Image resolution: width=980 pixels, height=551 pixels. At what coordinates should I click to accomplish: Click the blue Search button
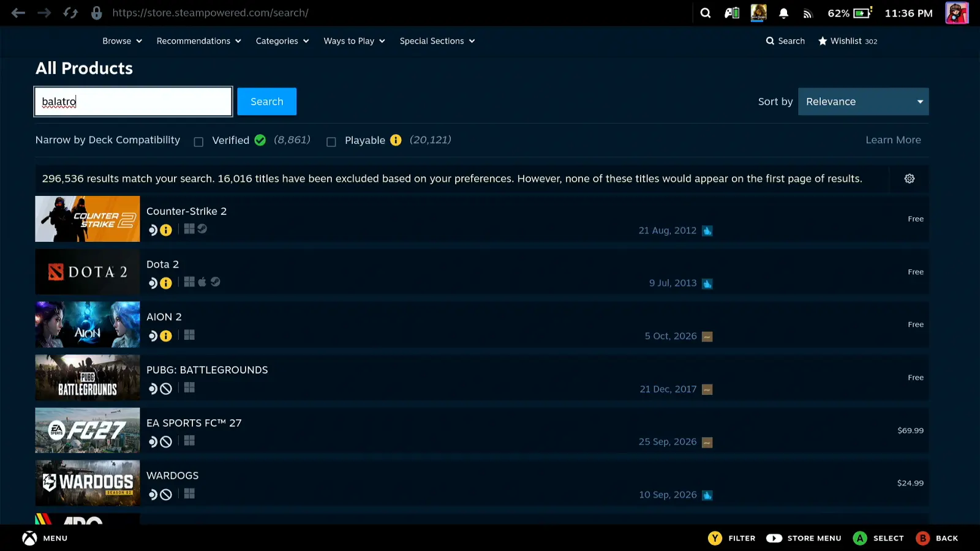(267, 102)
